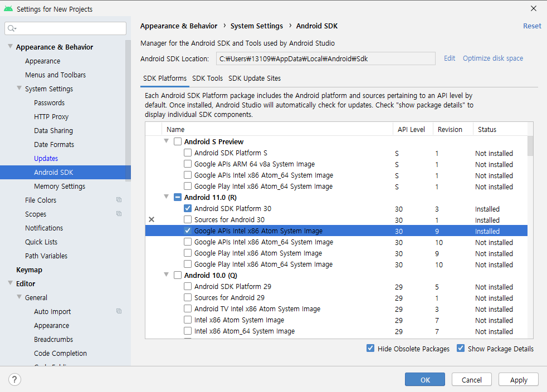Toggle Show Package Details checkbox
This screenshot has height=392, width=547.
tap(461, 349)
